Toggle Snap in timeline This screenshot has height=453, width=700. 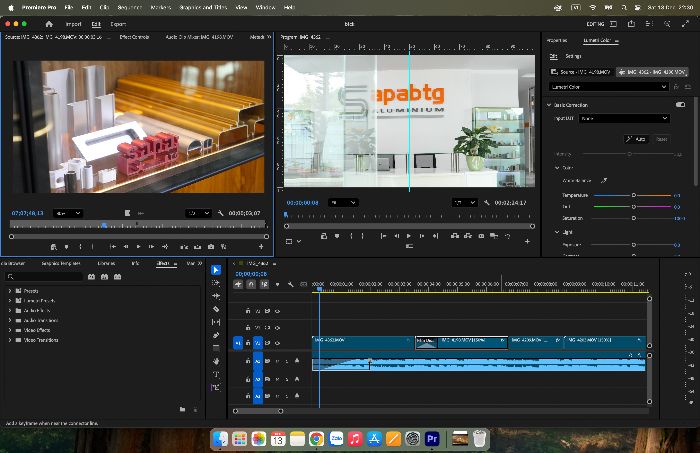[251, 284]
